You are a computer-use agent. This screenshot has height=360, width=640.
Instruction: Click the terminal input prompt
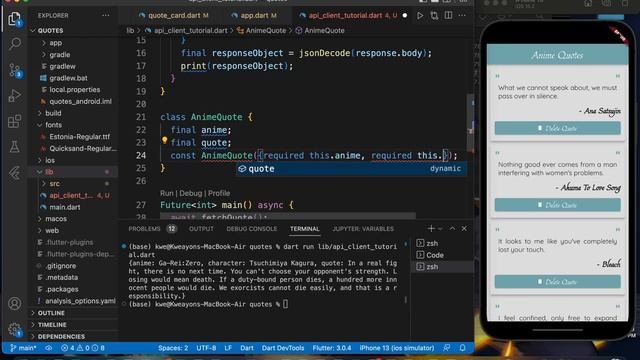click(286, 304)
